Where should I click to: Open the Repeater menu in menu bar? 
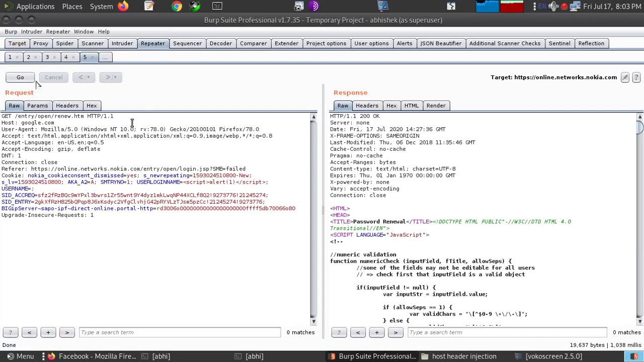pyautogui.click(x=58, y=32)
